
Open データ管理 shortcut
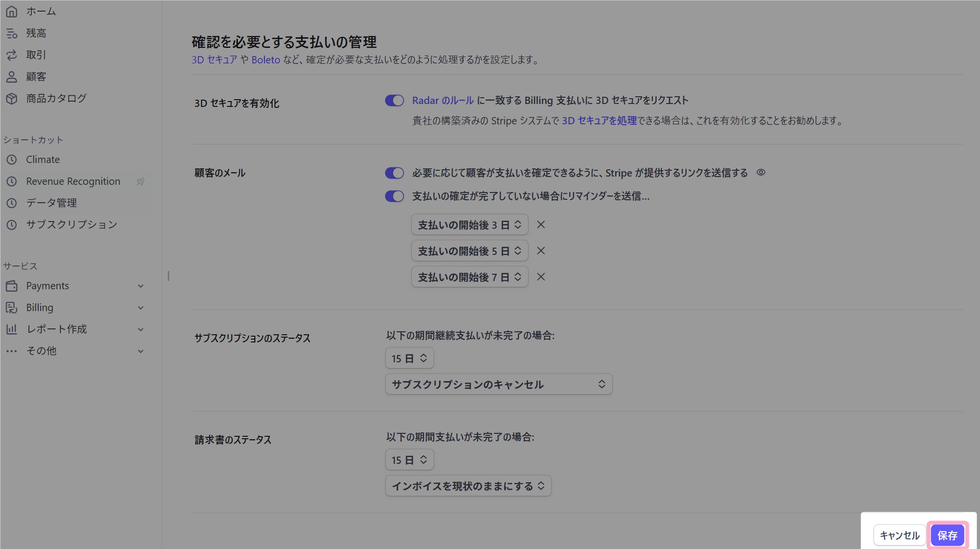pyautogui.click(x=51, y=203)
